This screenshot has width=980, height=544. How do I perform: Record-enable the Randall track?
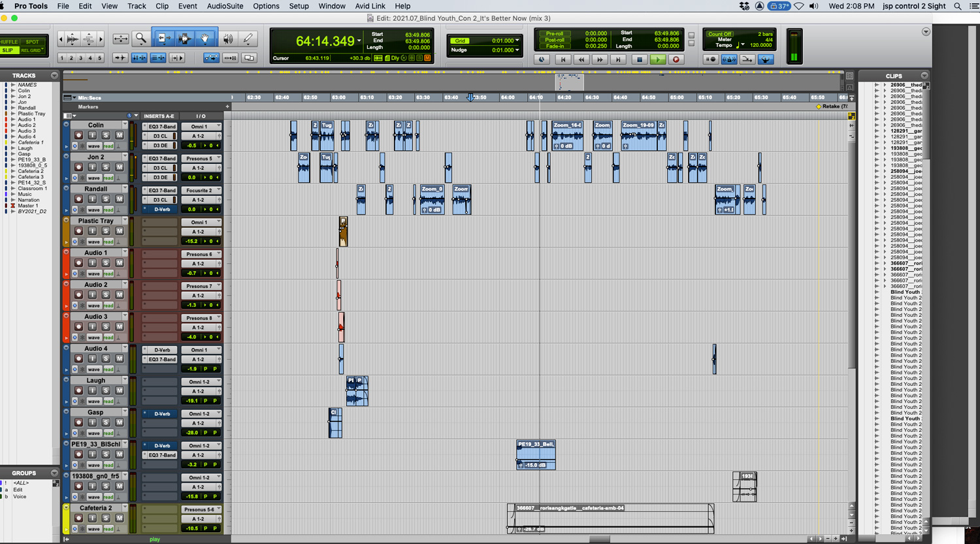point(78,200)
